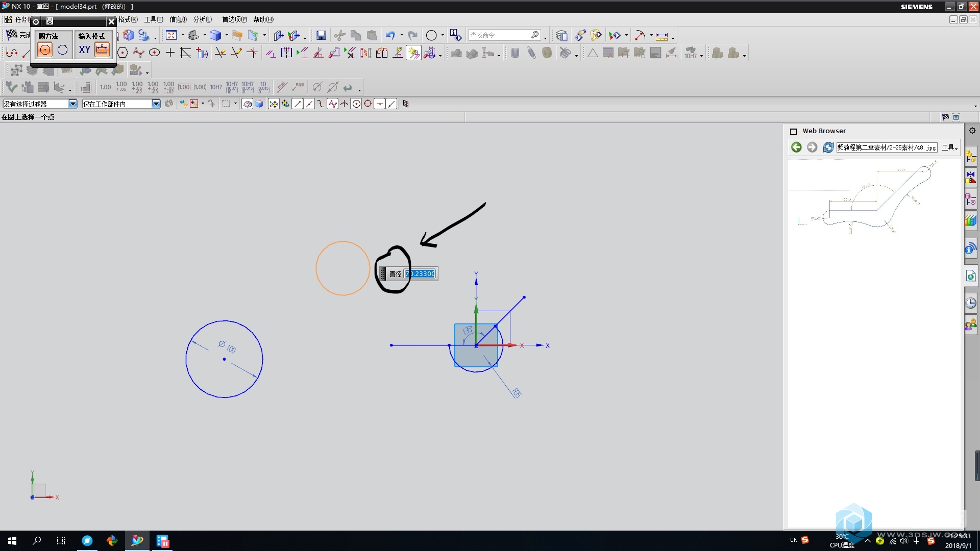Save the part file
The width and height of the screenshot is (980, 551).
coord(321,35)
